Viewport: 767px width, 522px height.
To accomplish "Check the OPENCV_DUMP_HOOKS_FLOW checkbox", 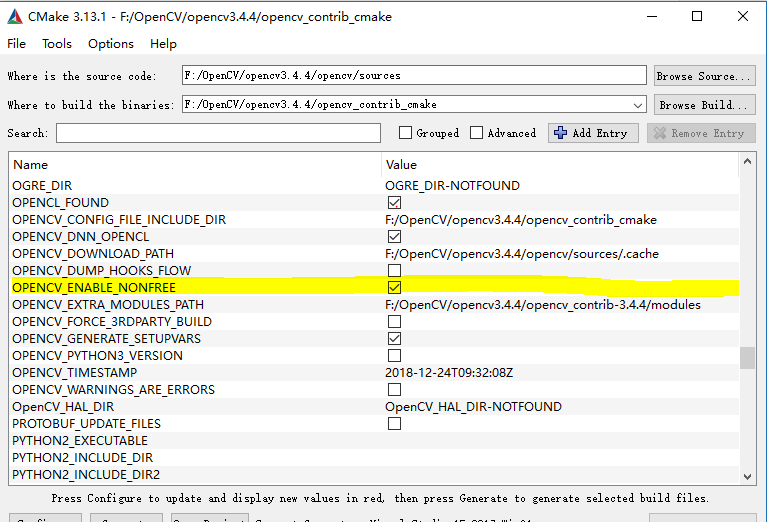I will (x=394, y=271).
